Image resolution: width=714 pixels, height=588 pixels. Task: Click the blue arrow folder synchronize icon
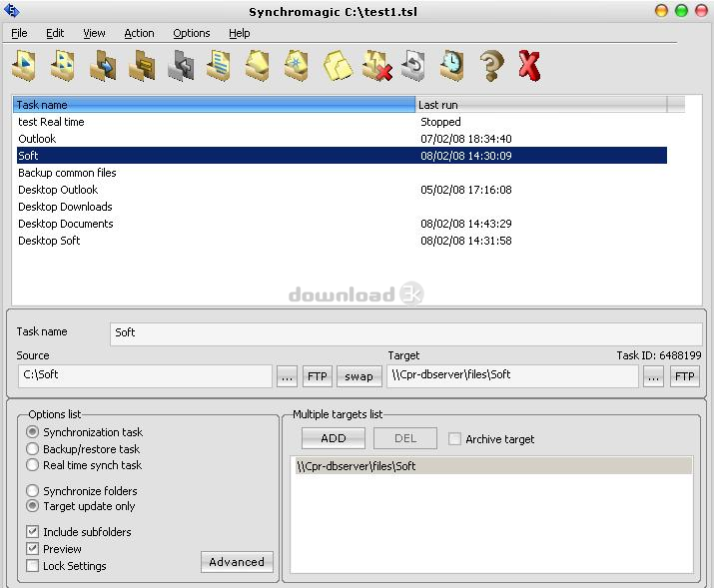[103, 66]
